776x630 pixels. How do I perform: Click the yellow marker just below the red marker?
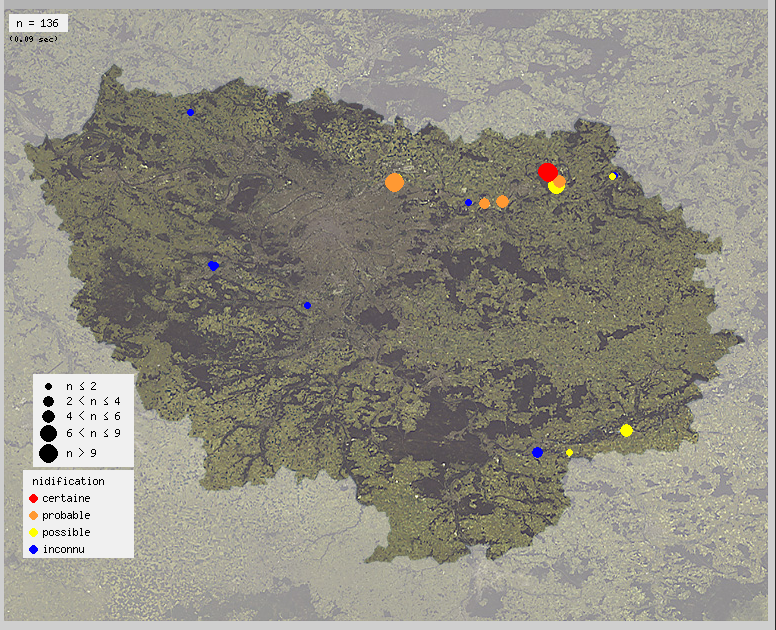[x=555, y=187]
